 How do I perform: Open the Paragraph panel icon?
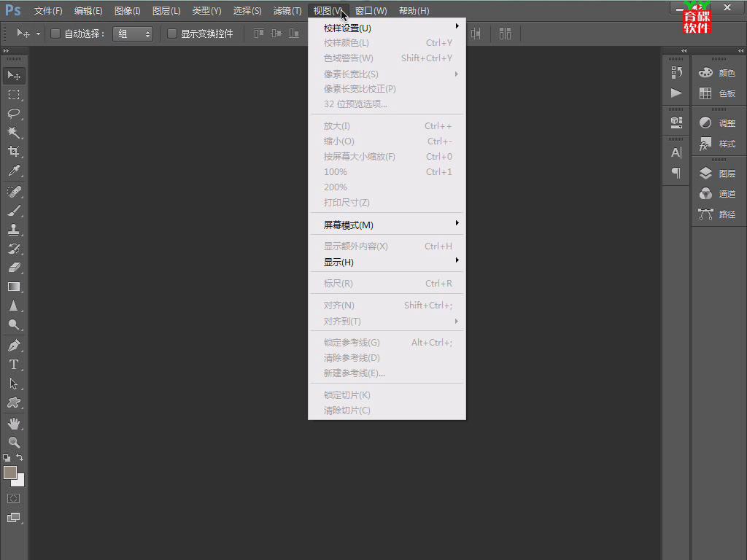coord(676,173)
